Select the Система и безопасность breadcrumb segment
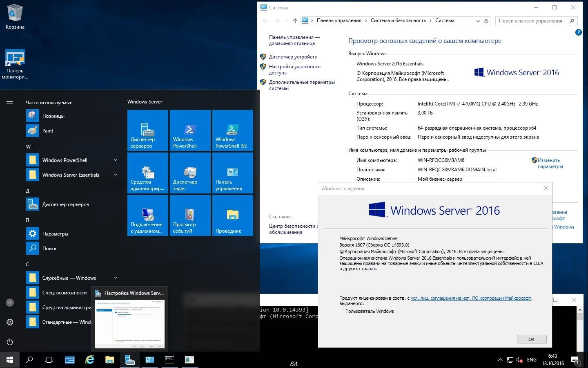The width and height of the screenshot is (588, 368). pos(398,20)
